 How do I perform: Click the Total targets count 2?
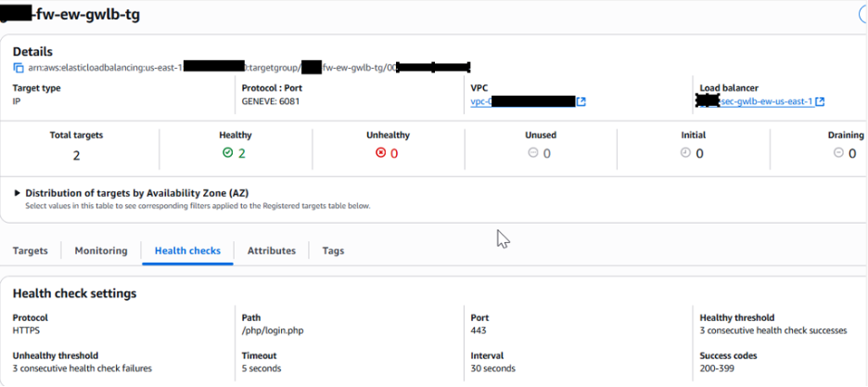76,155
